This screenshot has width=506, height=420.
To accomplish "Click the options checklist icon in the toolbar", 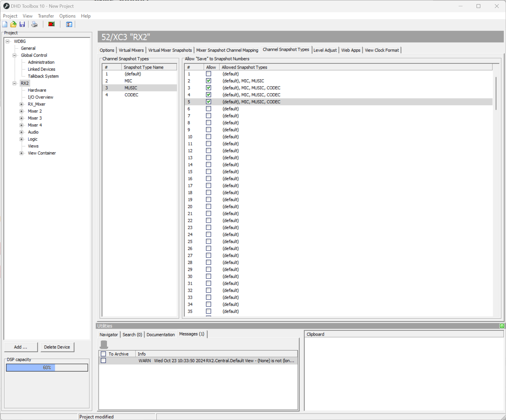I will [69, 24].
